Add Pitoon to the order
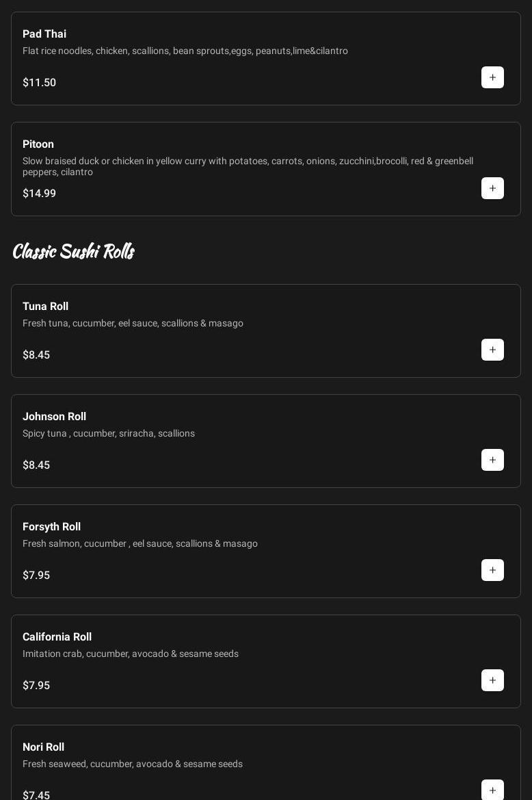532x800 pixels. click(492, 188)
